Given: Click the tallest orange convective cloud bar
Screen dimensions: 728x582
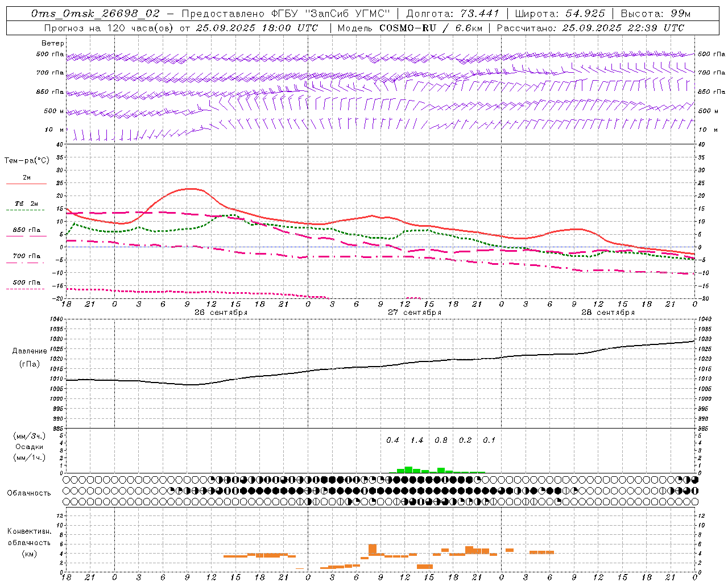Looking at the screenshot, I should point(373,550).
